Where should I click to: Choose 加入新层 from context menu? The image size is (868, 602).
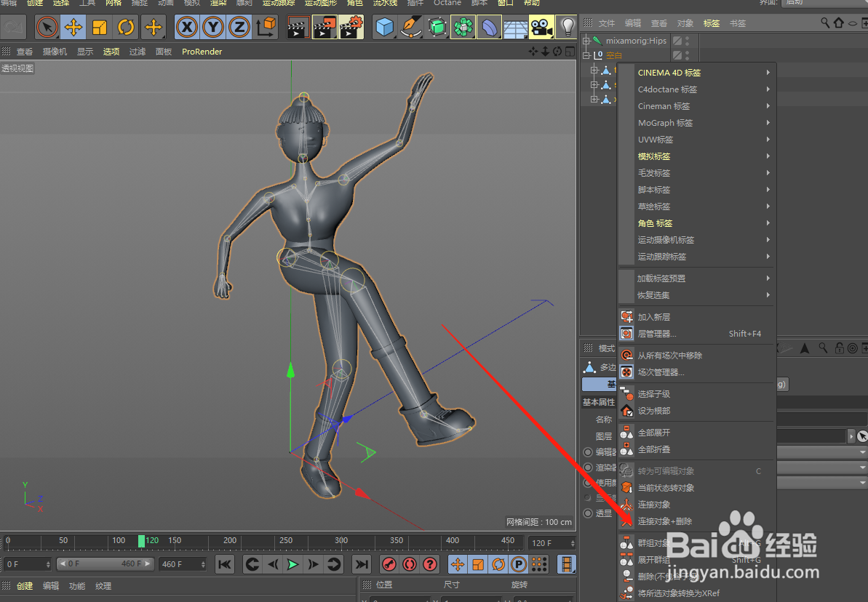[x=697, y=317]
